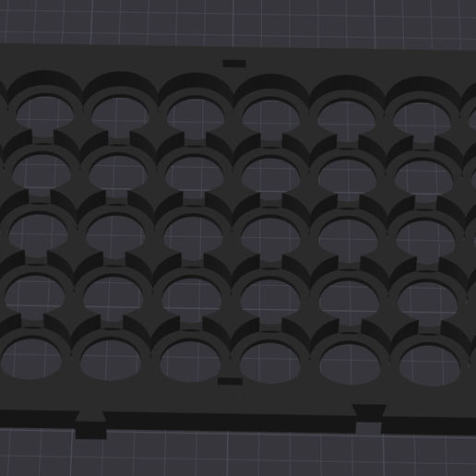The image size is (476, 476).
Task: Click the small rectangular slot on lower rim
Action: [230, 381]
